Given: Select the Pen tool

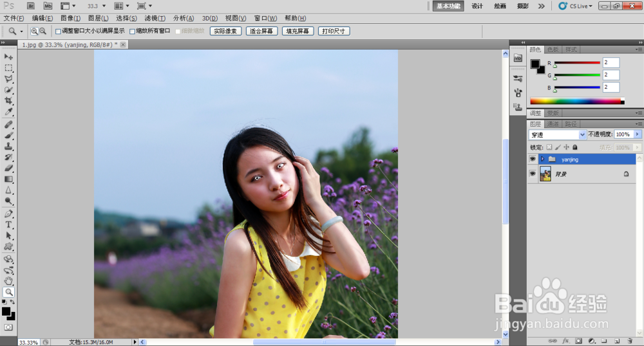Looking at the screenshot, I should (x=8, y=214).
